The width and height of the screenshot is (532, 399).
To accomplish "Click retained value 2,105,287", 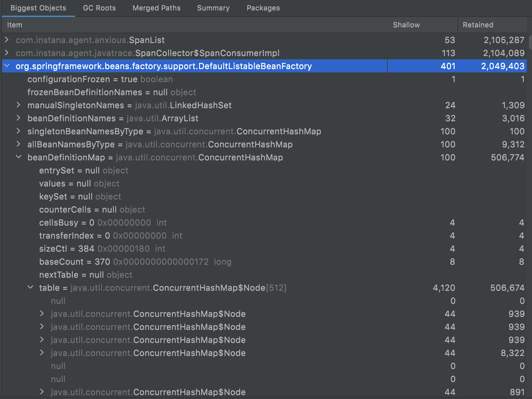I will tap(504, 40).
